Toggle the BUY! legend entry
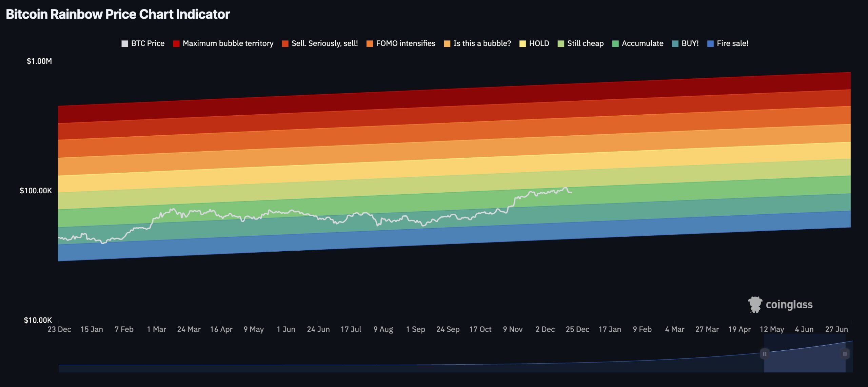This screenshot has width=868, height=387. click(x=685, y=43)
